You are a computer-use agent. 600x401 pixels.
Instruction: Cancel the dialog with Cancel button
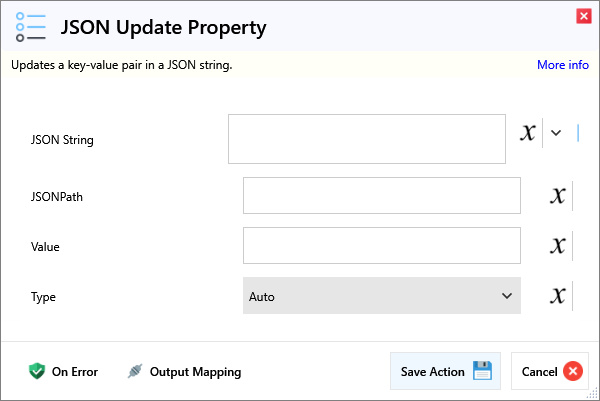point(550,371)
